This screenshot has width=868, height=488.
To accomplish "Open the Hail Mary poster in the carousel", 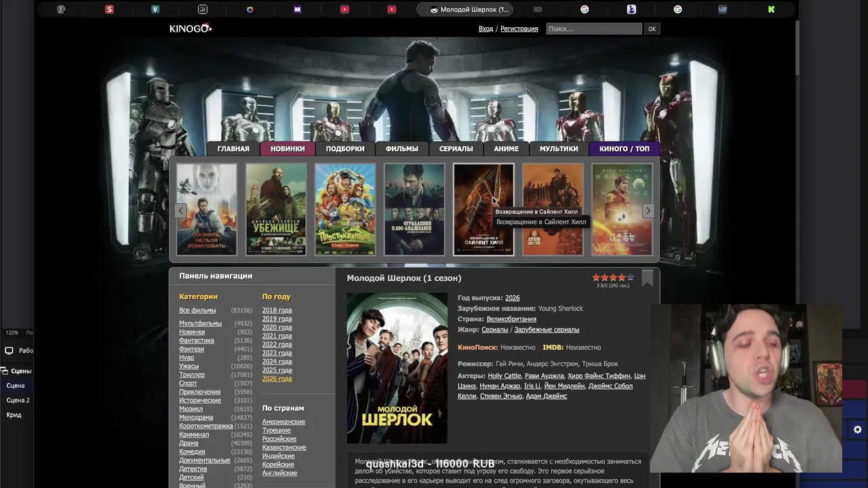I will click(x=622, y=209).
